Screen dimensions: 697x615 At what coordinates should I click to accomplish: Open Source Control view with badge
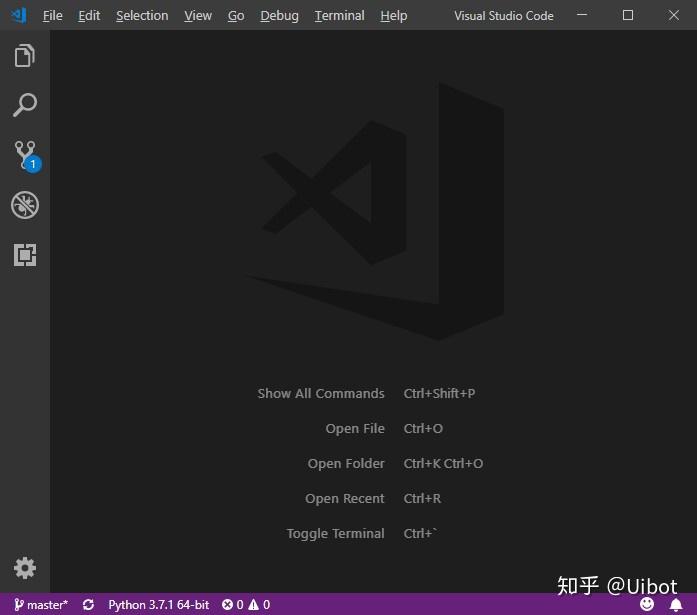(x=26, y=156)
